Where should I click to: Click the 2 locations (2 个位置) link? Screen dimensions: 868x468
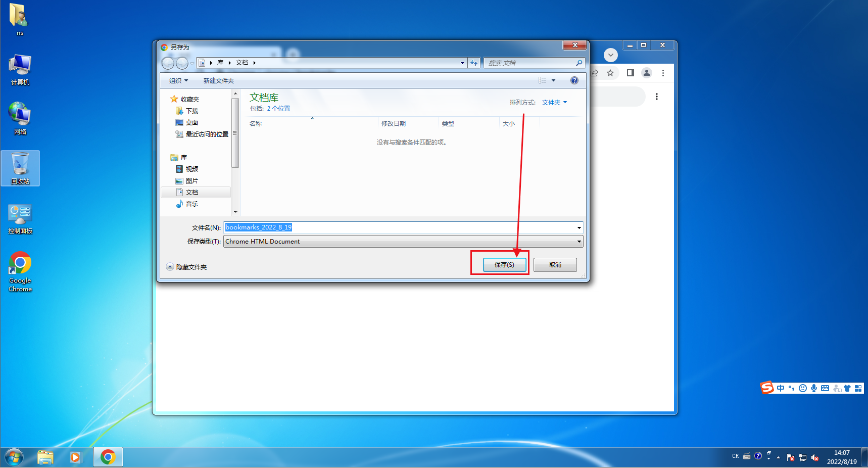[x=278, y=109]
